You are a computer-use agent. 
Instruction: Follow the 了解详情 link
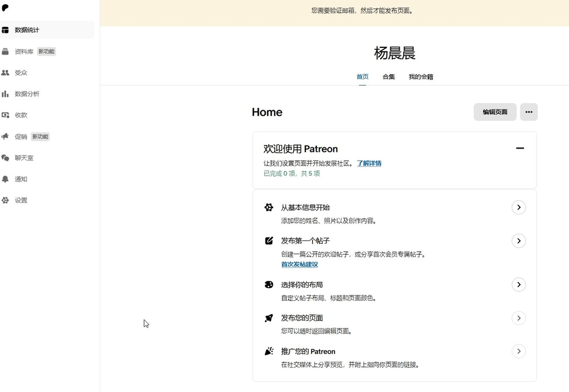pos(369,164)
